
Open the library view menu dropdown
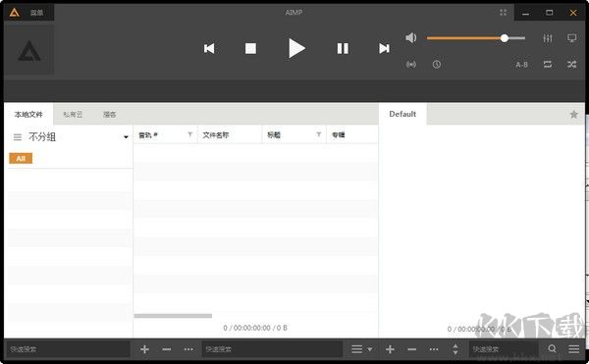(361, 349)
